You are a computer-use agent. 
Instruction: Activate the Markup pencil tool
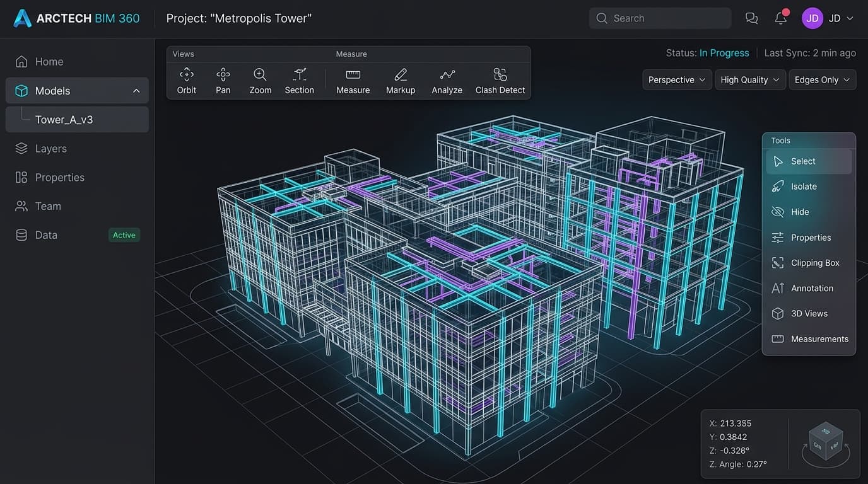tap(401, 81)
